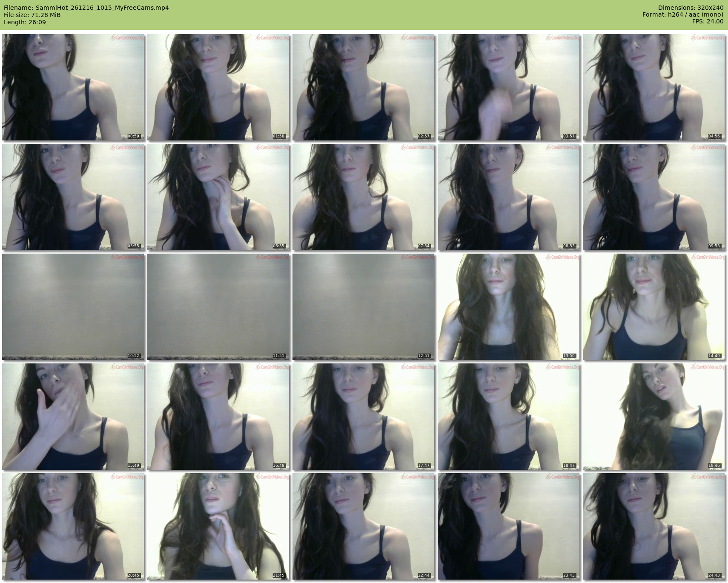Click the frame timestamped 09:53
Image resolution: width=728 pixels, height=583 pixels.
(x=653, y=197)
